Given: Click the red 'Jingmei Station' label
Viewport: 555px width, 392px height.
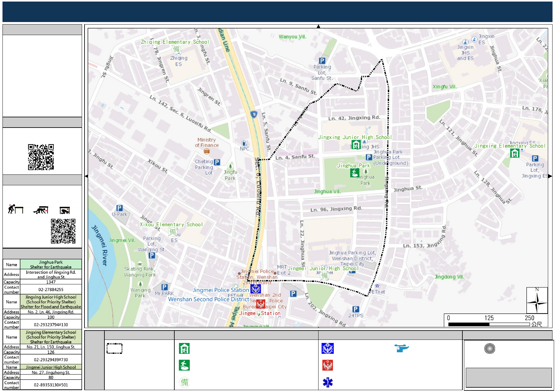Looking at the screenshot, I should [x=260, y=313].
